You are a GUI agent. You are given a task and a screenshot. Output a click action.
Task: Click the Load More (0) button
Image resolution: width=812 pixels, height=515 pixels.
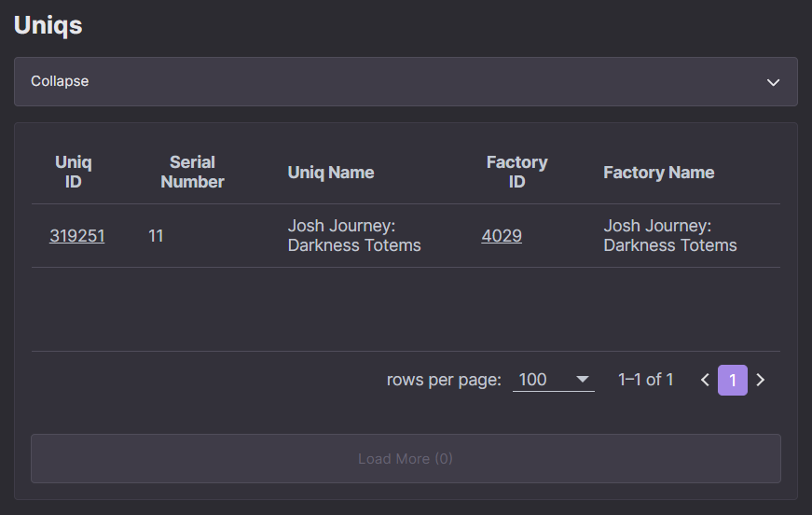click(x=406, y=458)
